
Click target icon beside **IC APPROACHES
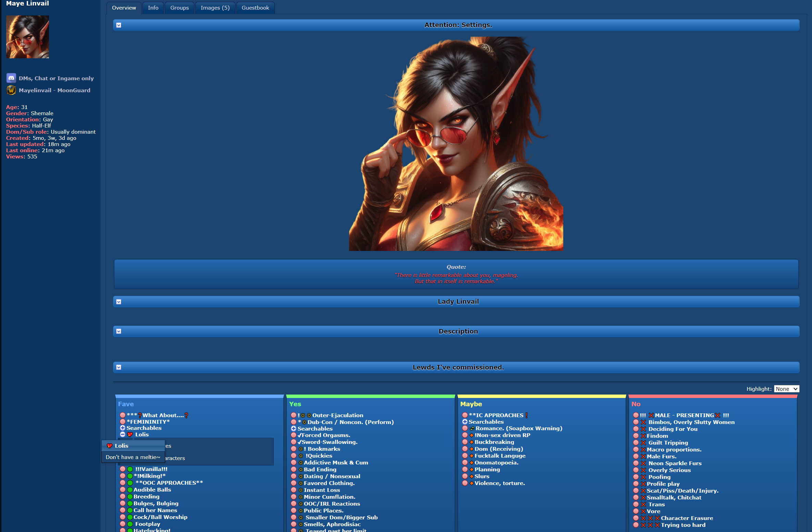[x=465, y=415]
